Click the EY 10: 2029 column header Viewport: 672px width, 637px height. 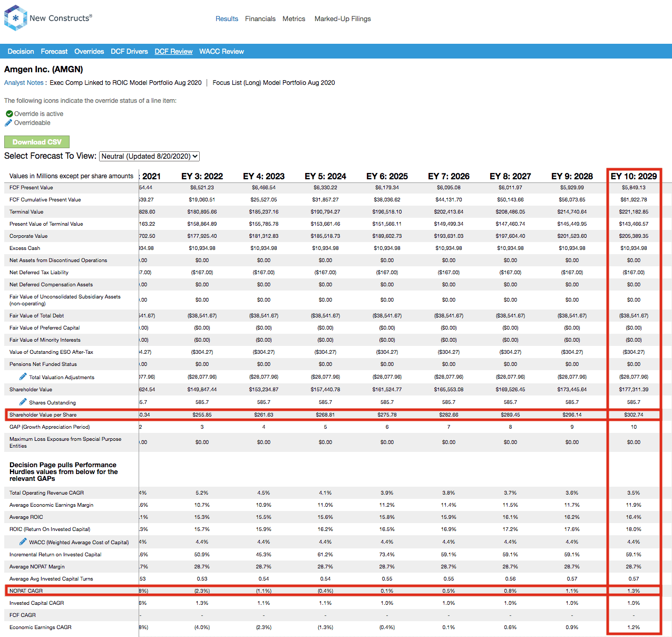tap(634, 176)
